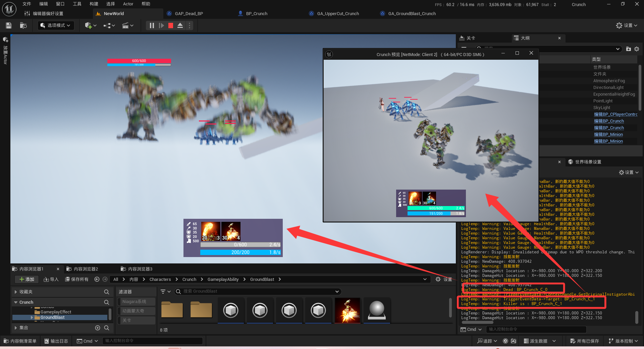This screenshot has height=349, width=644.
Task: Open the filter options dropdown icon
Action: (166, 292)
